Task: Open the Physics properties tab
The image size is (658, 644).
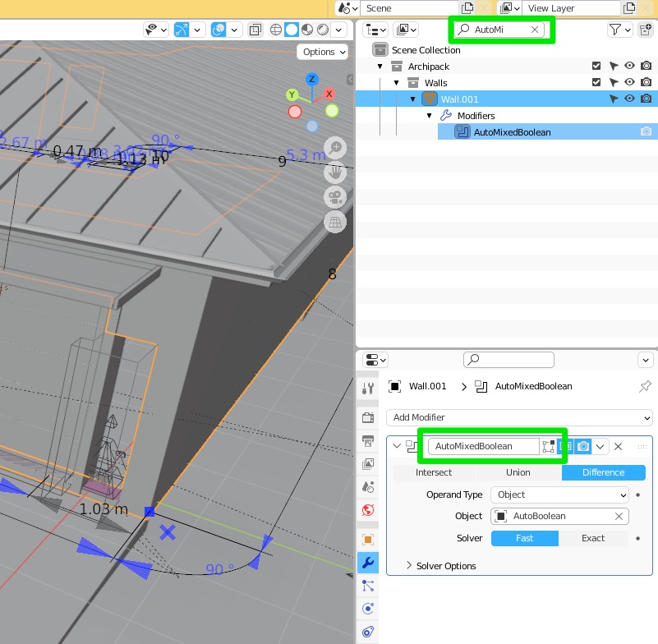Action: click(368, 609)
